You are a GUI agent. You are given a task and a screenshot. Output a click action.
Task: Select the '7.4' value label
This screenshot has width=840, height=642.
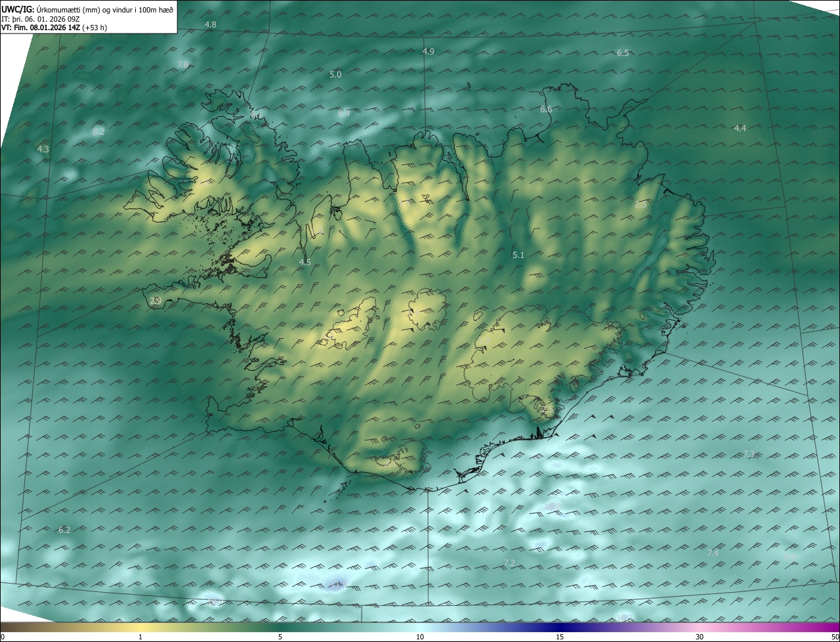[x=713, y=553]
